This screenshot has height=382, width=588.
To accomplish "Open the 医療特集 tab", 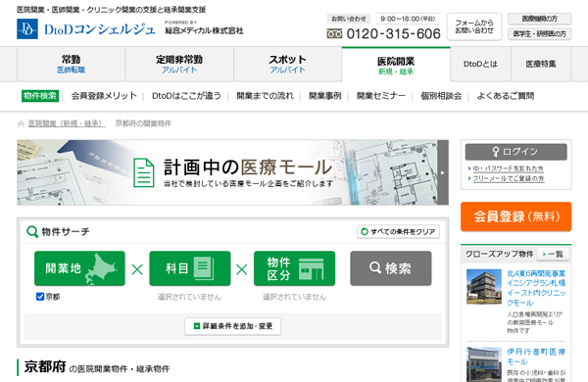I will tap(541, 64).
